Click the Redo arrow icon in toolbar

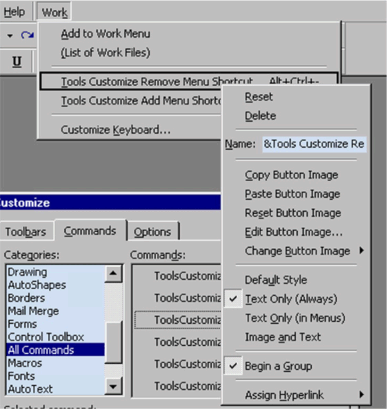pos(27,35)
